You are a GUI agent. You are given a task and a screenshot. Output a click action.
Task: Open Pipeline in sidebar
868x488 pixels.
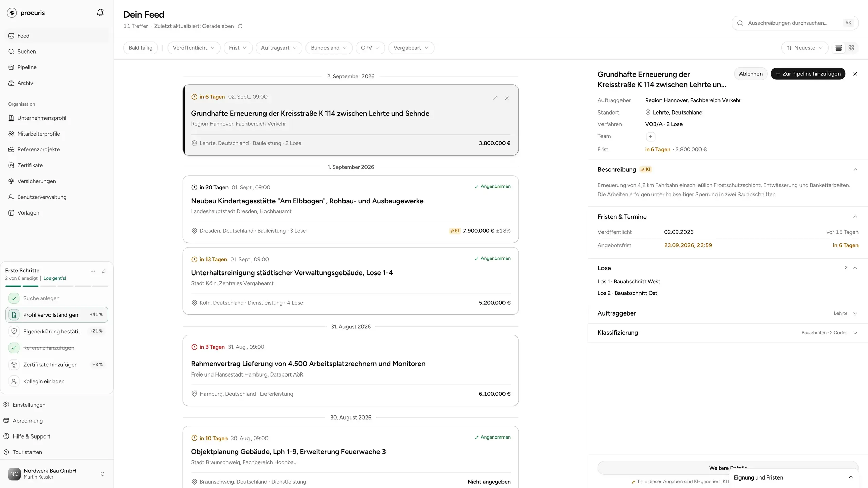(57, 67)
